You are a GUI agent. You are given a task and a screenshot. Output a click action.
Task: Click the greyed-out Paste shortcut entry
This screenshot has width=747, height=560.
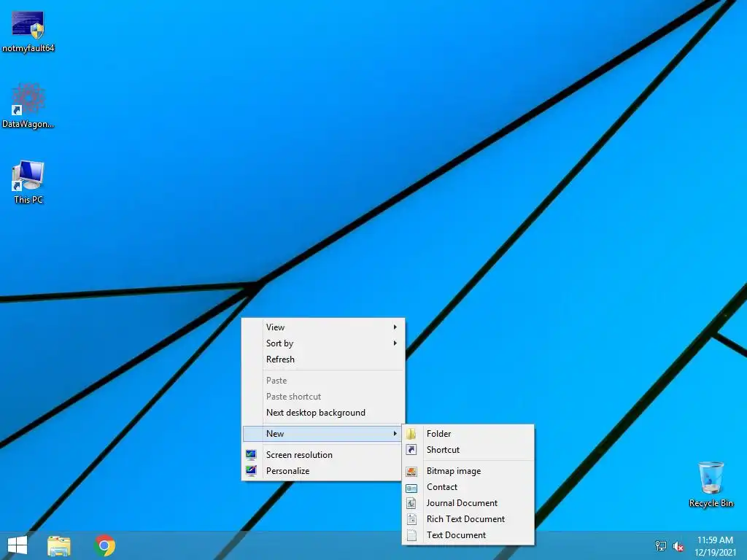click(x=323, y=397)
